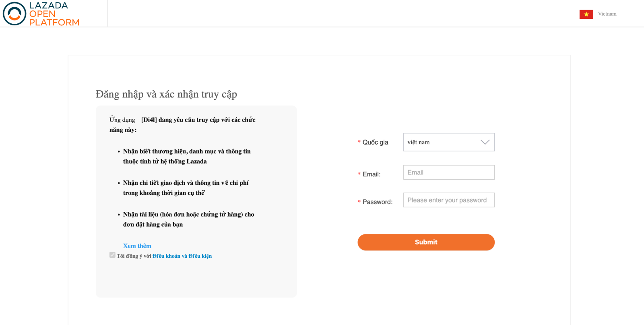Focus the password input field

[448, 200]
